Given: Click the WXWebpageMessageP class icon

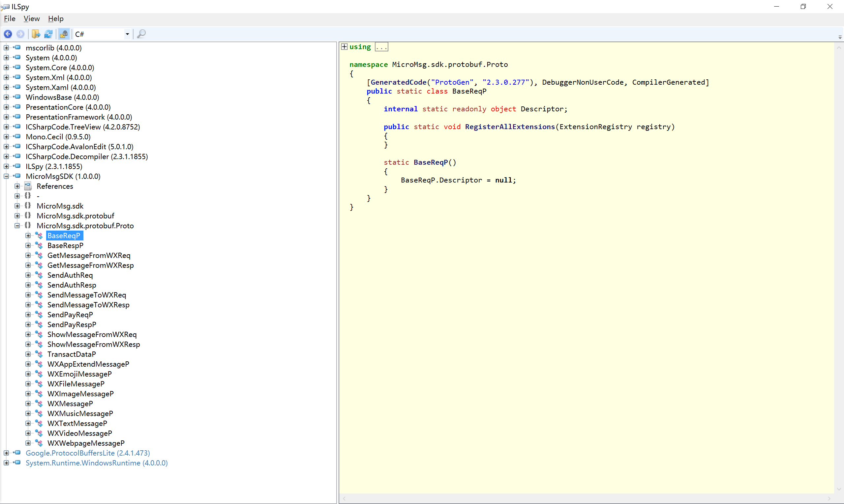Looking at the screenshot, I should coord(39,443).
